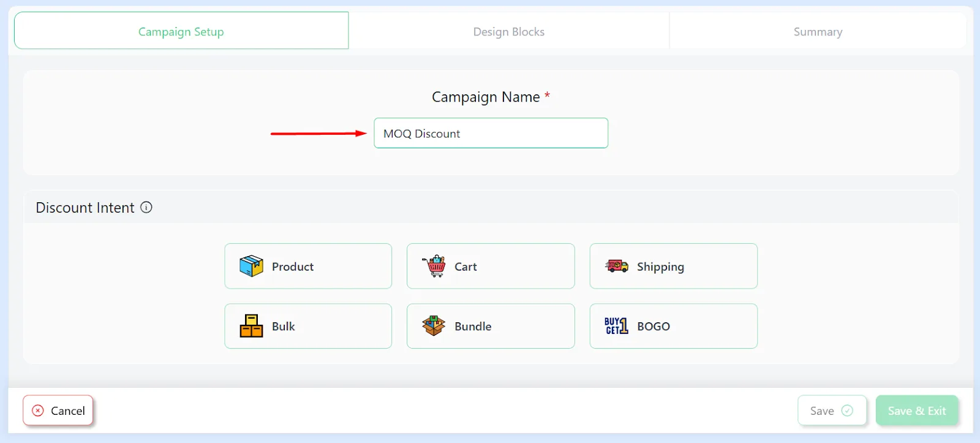Image resolution: width=980 pixels, height=443 pixels.
Task: Click the BOGO buy one get one icon
Action: [x=616, y=325]
